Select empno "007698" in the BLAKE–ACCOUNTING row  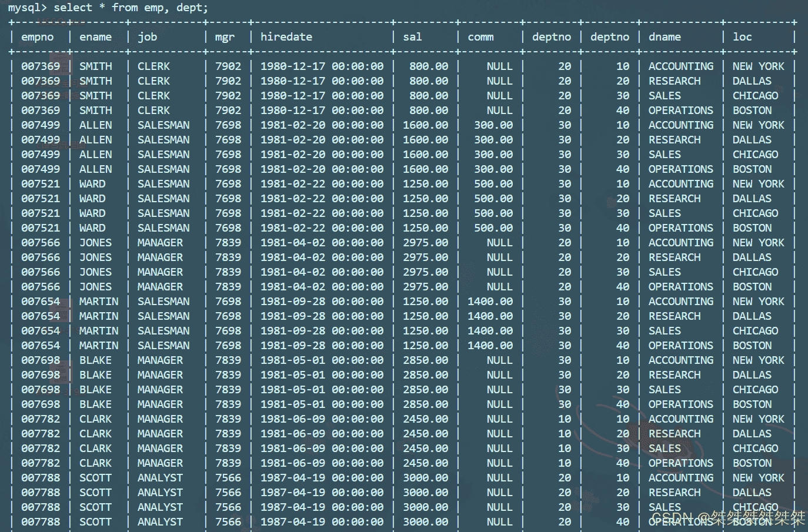coord(41,360)
